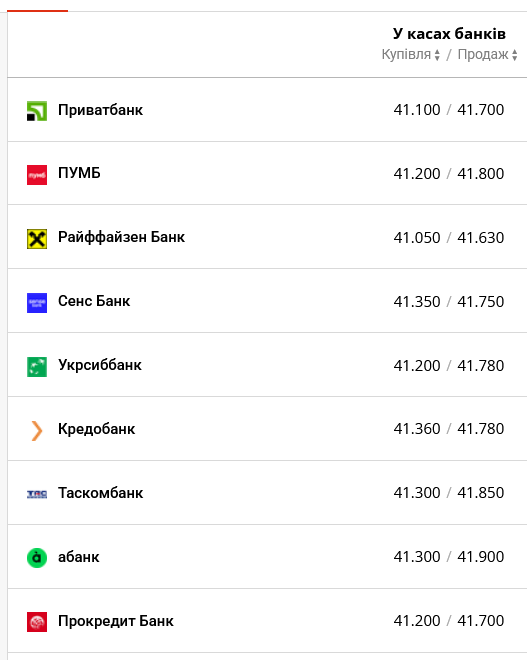Open the Приватбанк link
Image resolution: width=527 pixels, height=660 pixels.
(101, 110)
